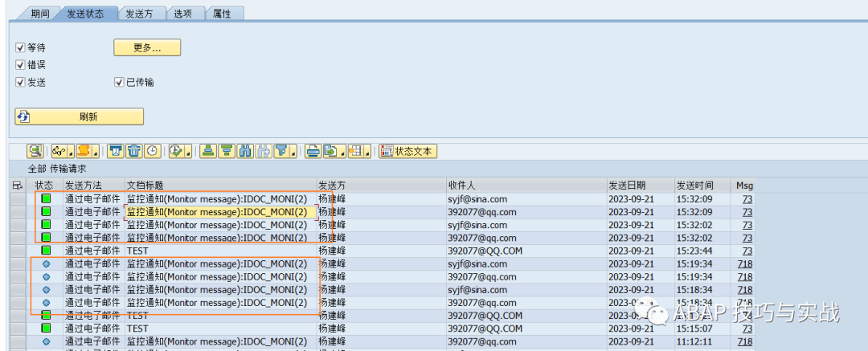Open Msg link 73 in the 15:15:07 row

(x=747, y=329)
